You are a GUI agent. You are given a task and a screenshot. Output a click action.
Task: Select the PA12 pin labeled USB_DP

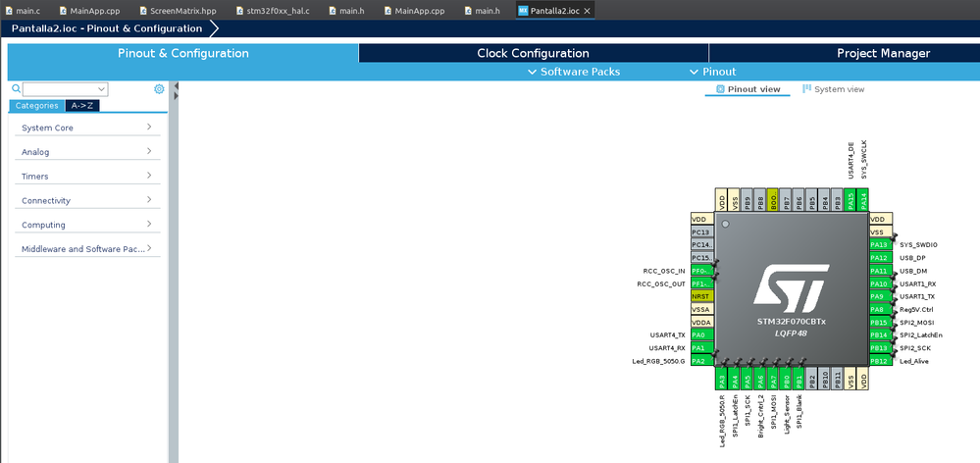881,257
